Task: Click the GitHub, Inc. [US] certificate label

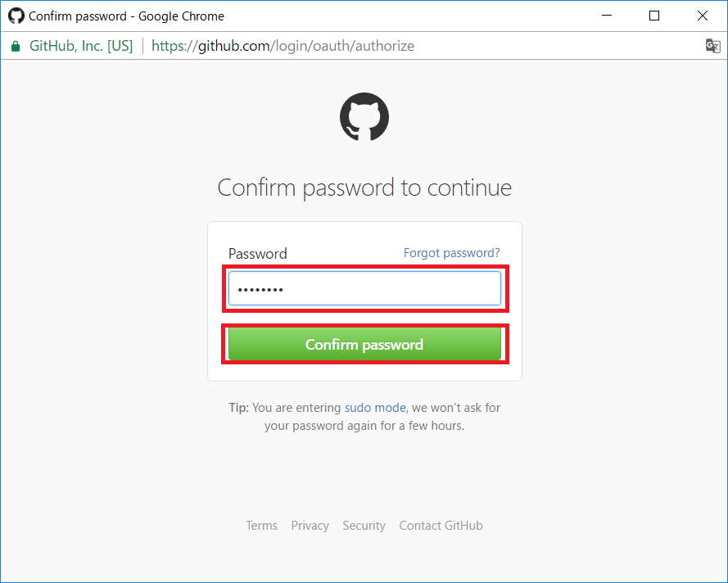Action: 80,46
